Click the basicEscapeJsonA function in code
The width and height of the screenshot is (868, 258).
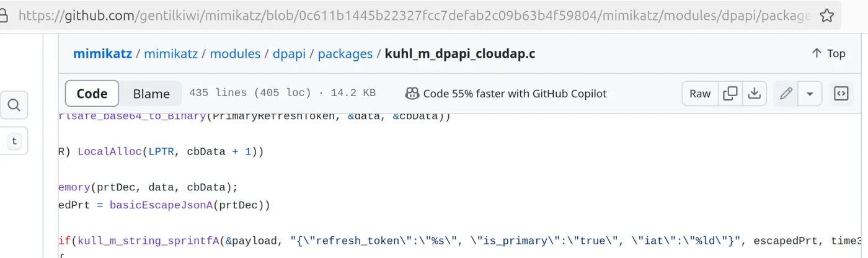click(x=161, y=205)
